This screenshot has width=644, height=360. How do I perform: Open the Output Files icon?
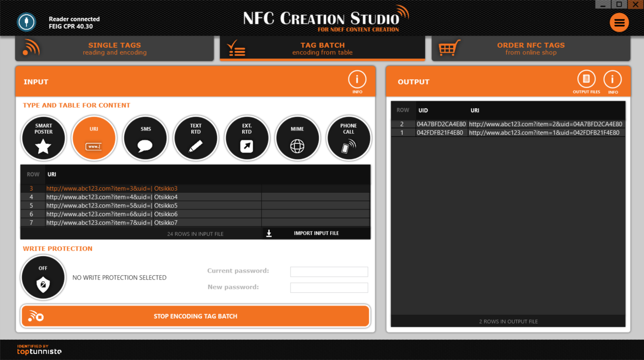586,79
